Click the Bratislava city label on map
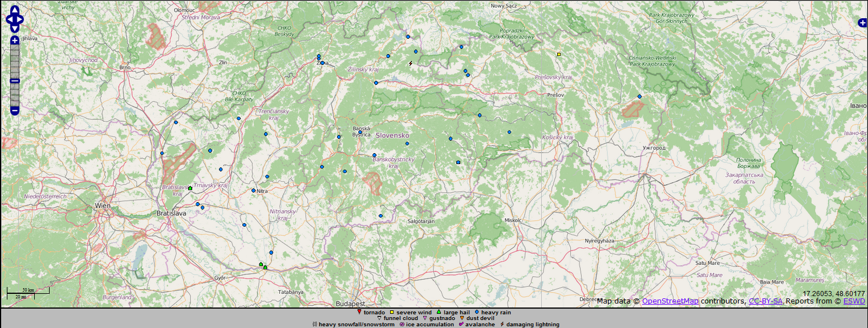868x328 pixels. 172,213
